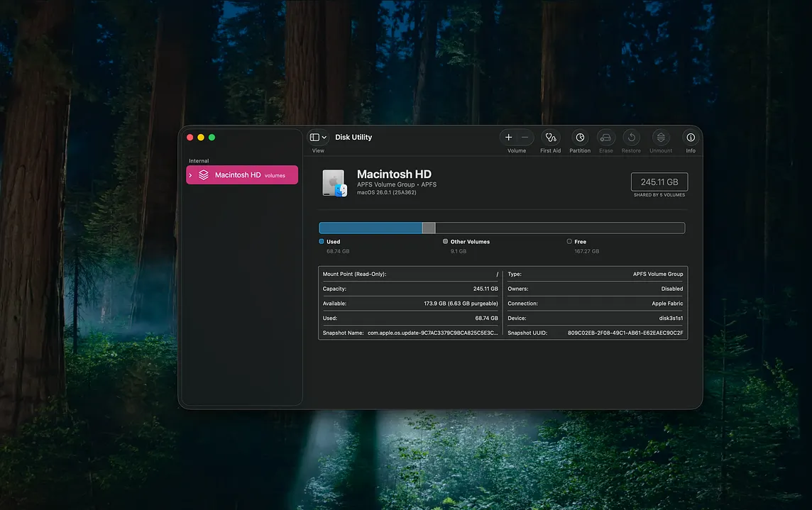This screenshot has height=510, width=812.
Task: Click the Macintosh HD heading text
Action: coord(394,174)
